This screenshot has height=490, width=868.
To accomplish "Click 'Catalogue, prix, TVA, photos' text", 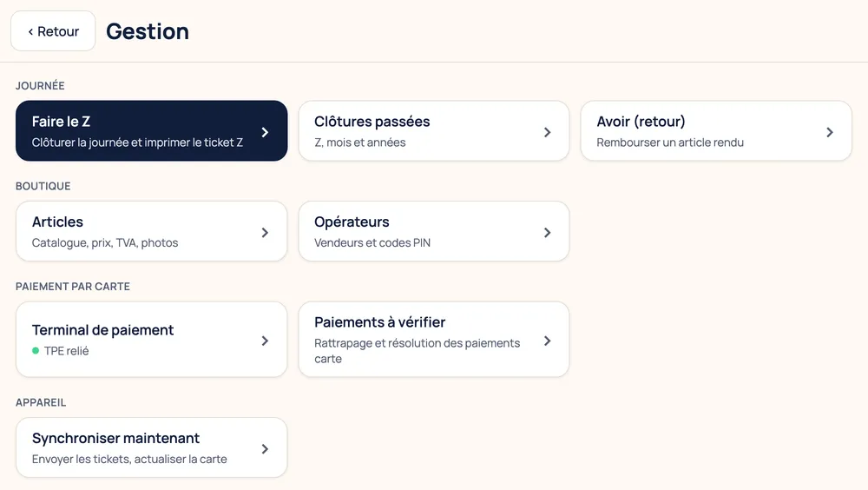I will coord(105,242).
